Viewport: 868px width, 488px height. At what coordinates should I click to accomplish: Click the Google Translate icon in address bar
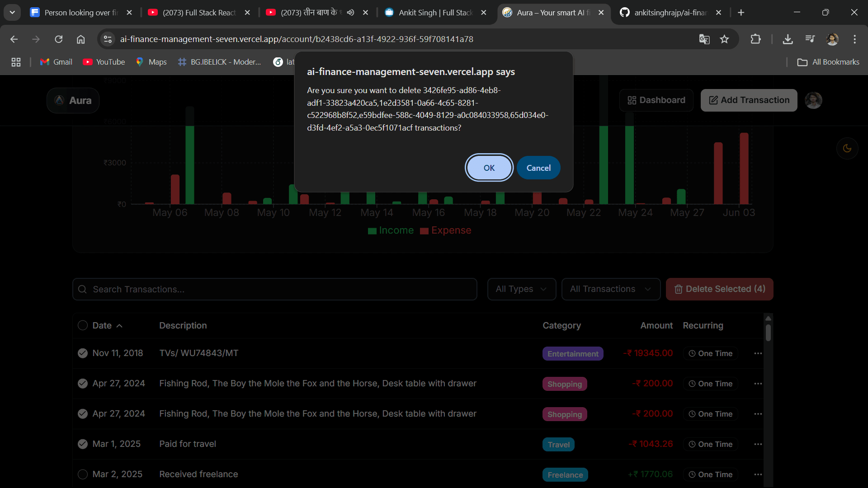[704, 39]
